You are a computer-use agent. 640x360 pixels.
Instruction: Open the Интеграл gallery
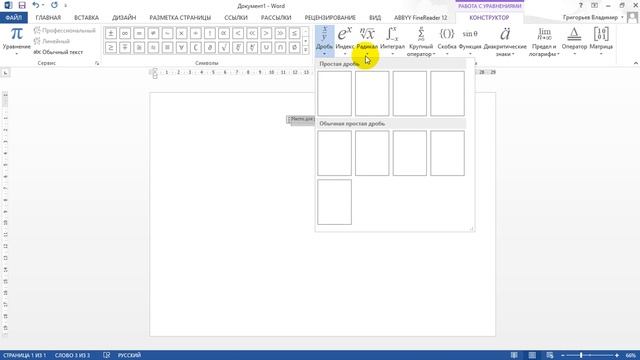[x=392, y=41]
